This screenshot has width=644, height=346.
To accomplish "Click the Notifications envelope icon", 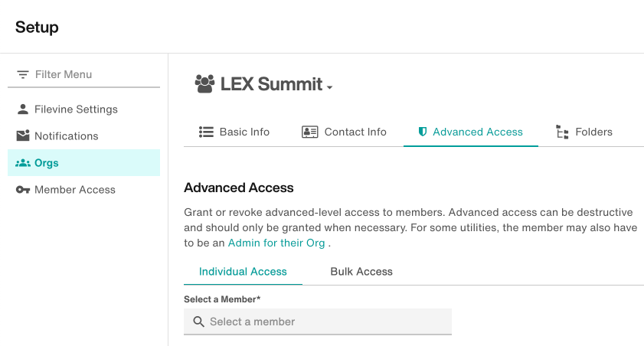I will pos(23,136).
